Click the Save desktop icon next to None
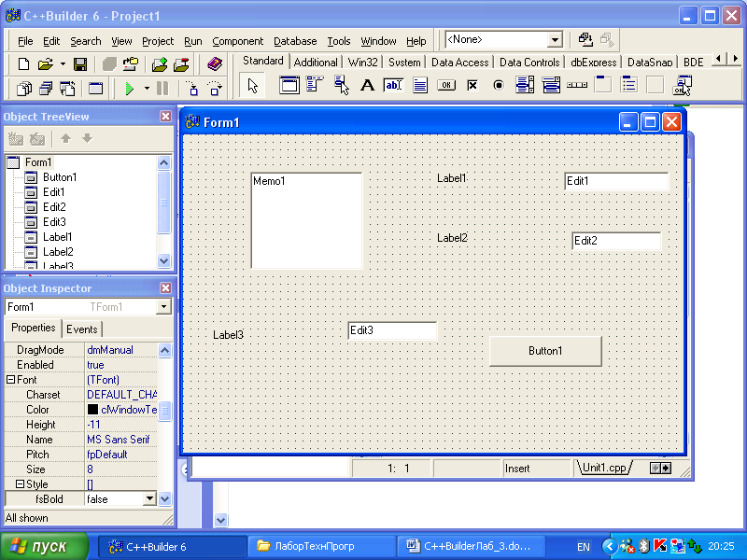Image resolution: width=747 pixels, height=560 pixels. tap(585, 39)
